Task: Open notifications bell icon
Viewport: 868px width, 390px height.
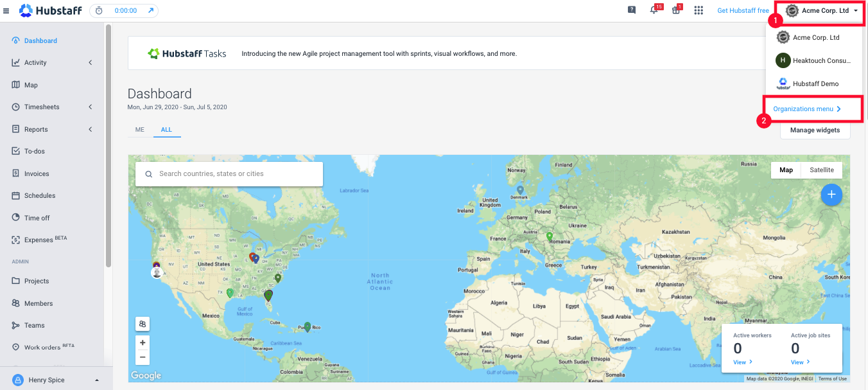Action: 654,10
